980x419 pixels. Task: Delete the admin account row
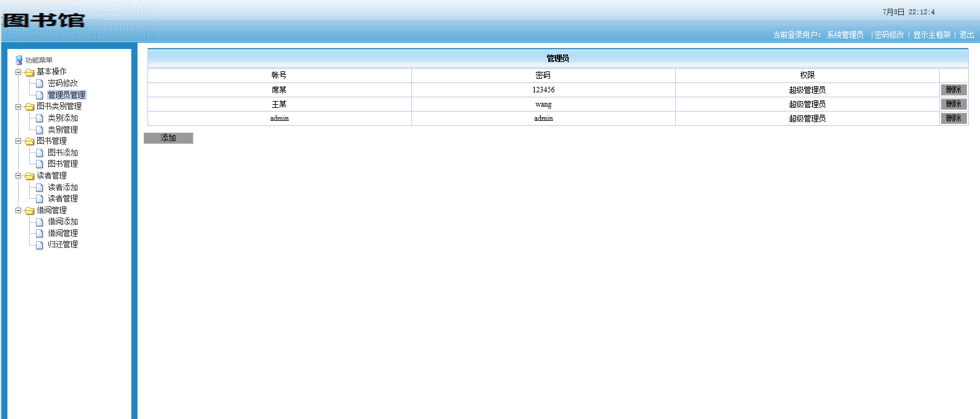953,118
